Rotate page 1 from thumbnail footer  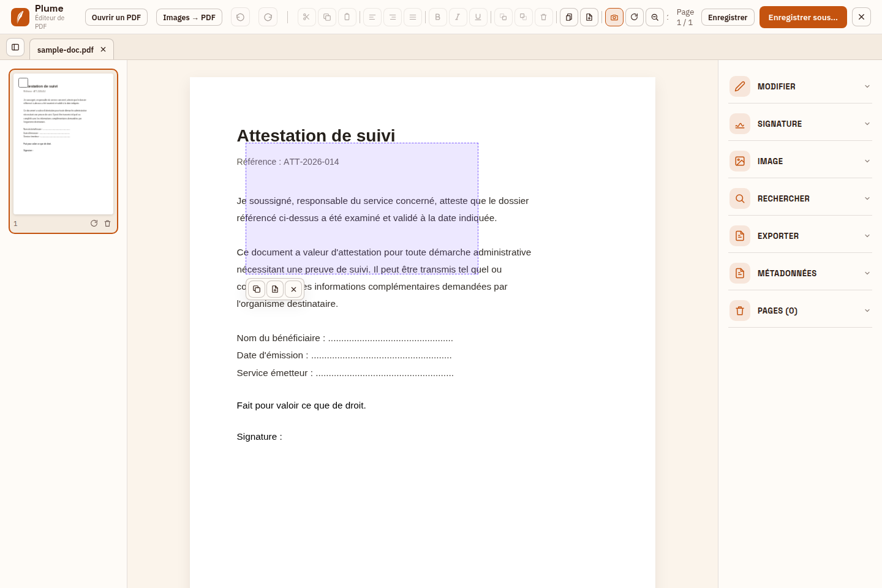[94, 224]
